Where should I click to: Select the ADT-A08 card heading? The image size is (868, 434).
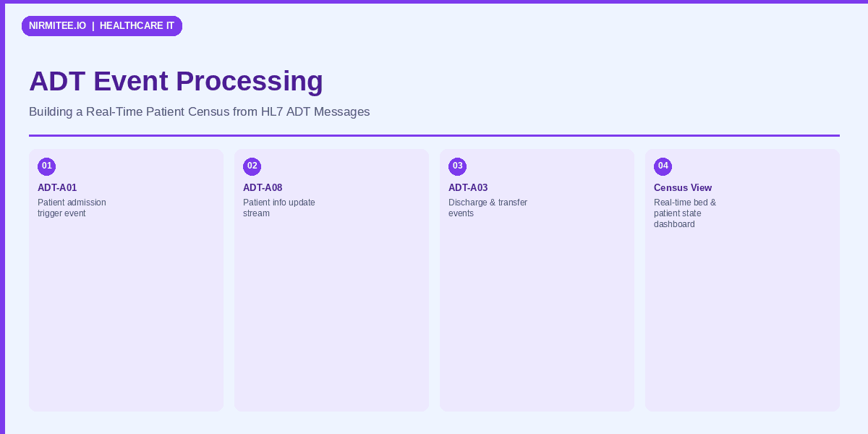(x=263, y=188)
